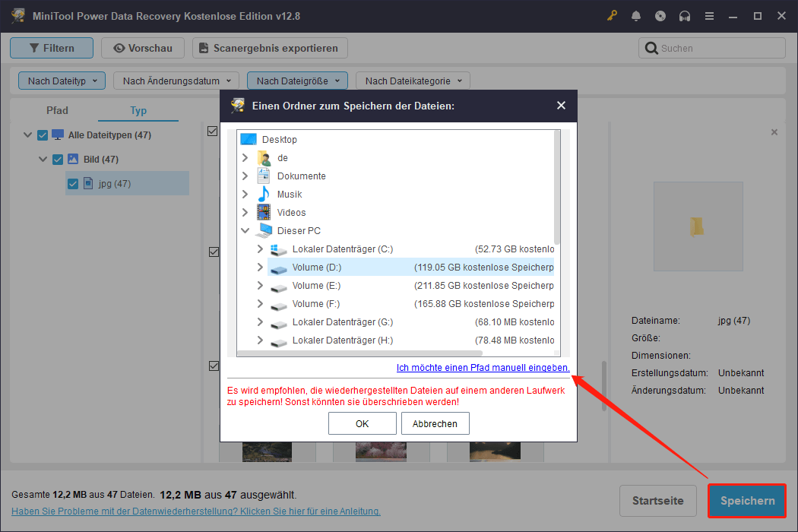This screenshot has height=532, width=798.
Task: Click the link to enter path manually
Action: [484, 367]
